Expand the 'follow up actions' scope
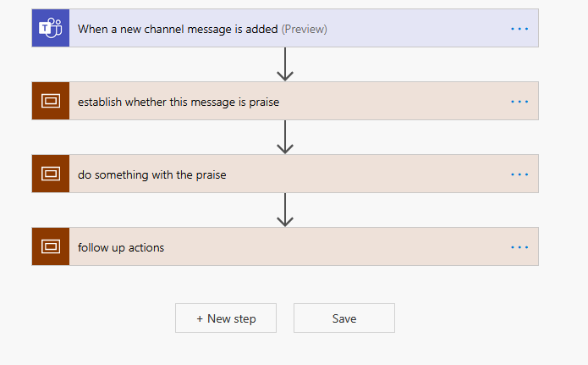Viewport: 588px width, 365px height. (x=121, y=247)
